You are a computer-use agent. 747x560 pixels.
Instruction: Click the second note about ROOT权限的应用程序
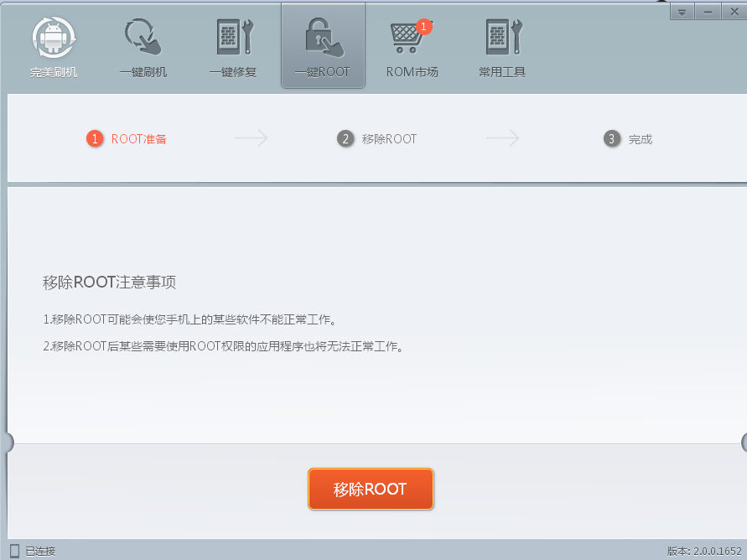224,345
